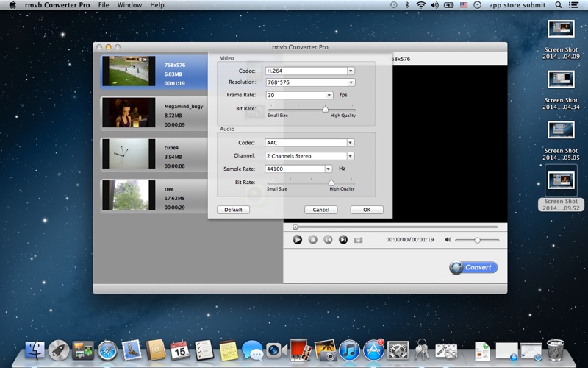Viewport: 588px width, 368px height.
Task: Click the skip to previous icon
Action: pyautogui.click(x=328, y=240)
